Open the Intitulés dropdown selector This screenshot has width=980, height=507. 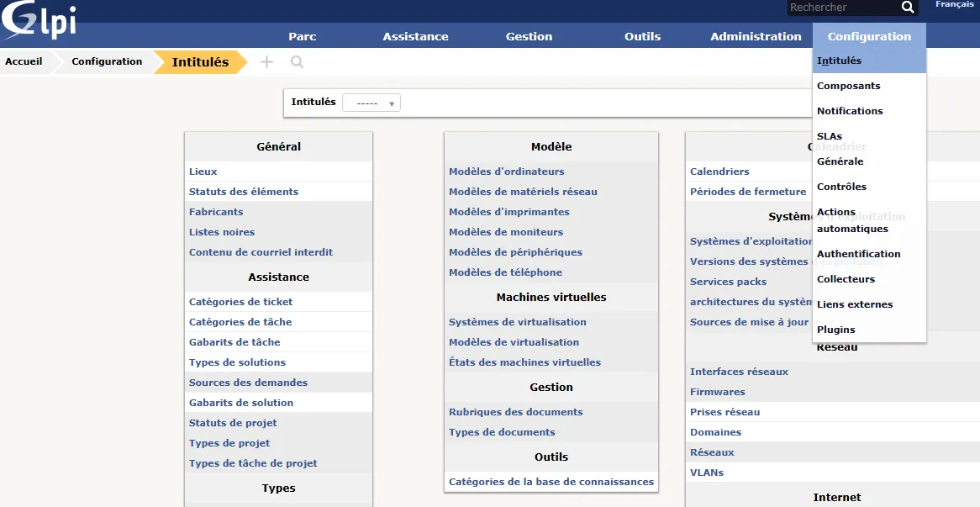coord(371,103)
